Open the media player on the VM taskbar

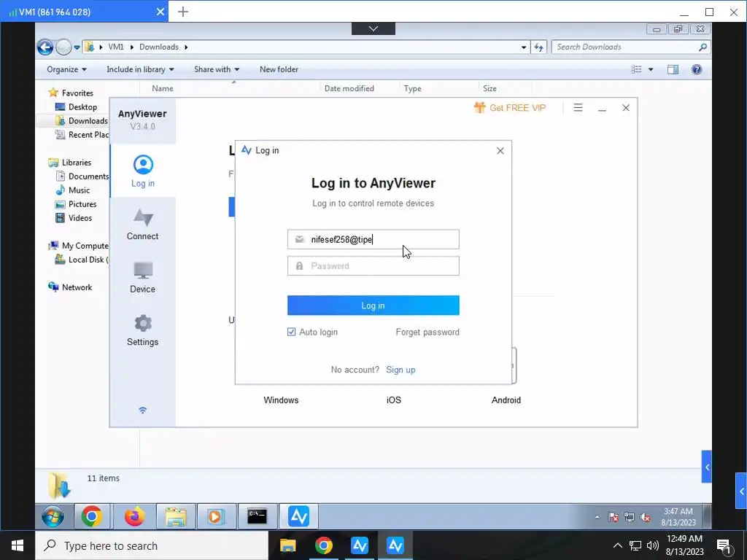pyautogui.click(x=215, y=516)
